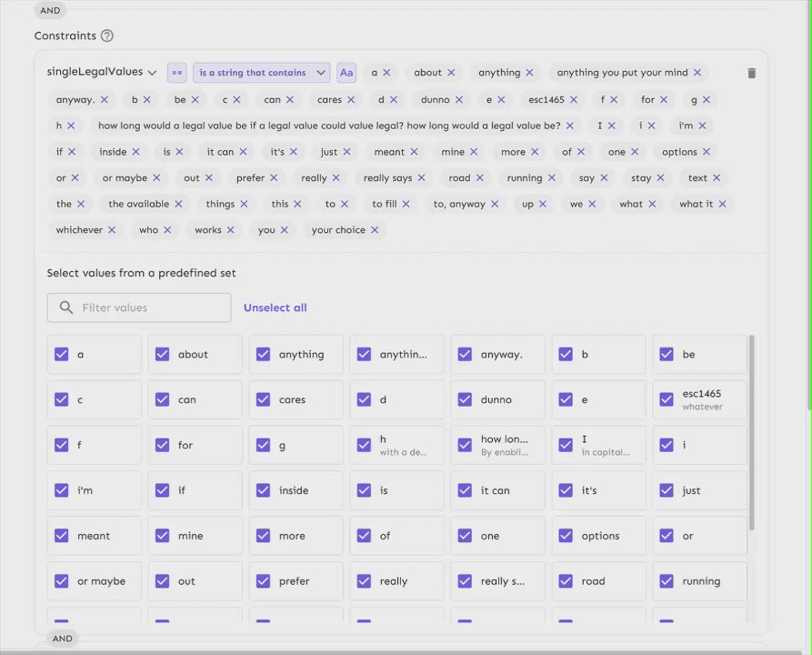The image size is (812, 655).
Task: Focus the Filter values search field
Action: [x=139, y=307]
